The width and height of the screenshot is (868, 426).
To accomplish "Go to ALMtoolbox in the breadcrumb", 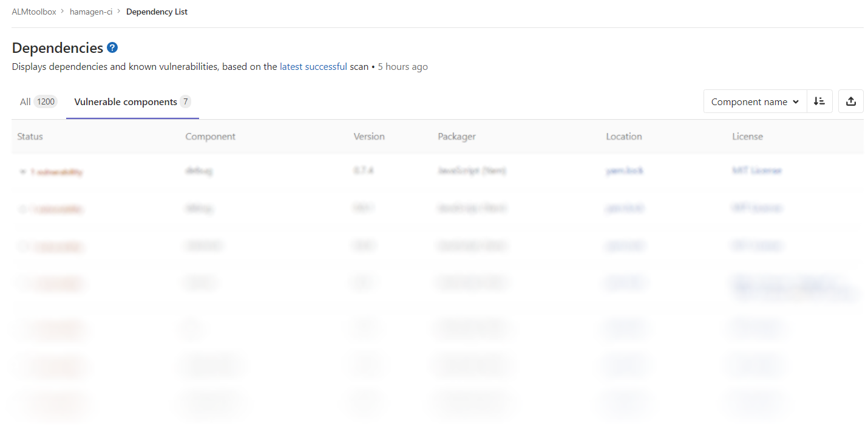I will coord(34,12).
